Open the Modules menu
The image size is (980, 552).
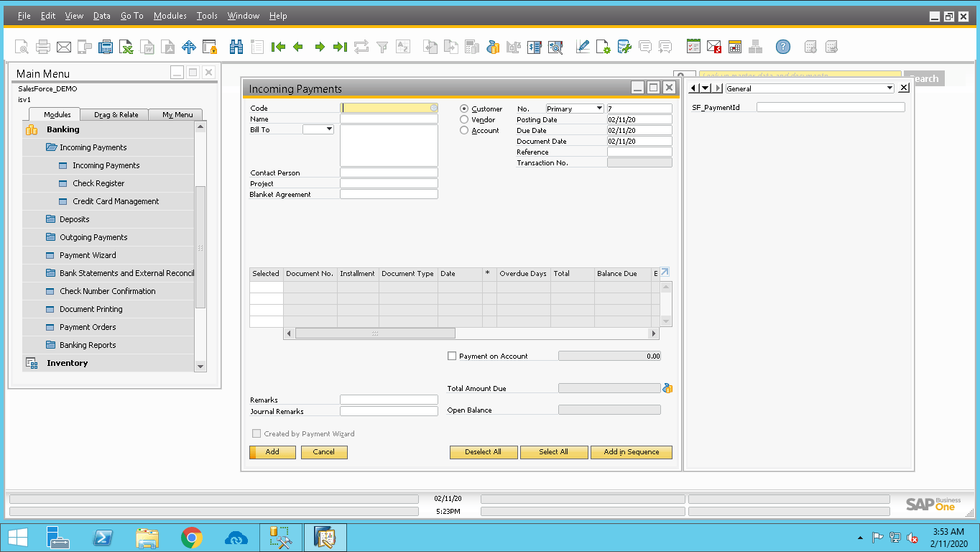pyautogui.click(x=170, y=16)
